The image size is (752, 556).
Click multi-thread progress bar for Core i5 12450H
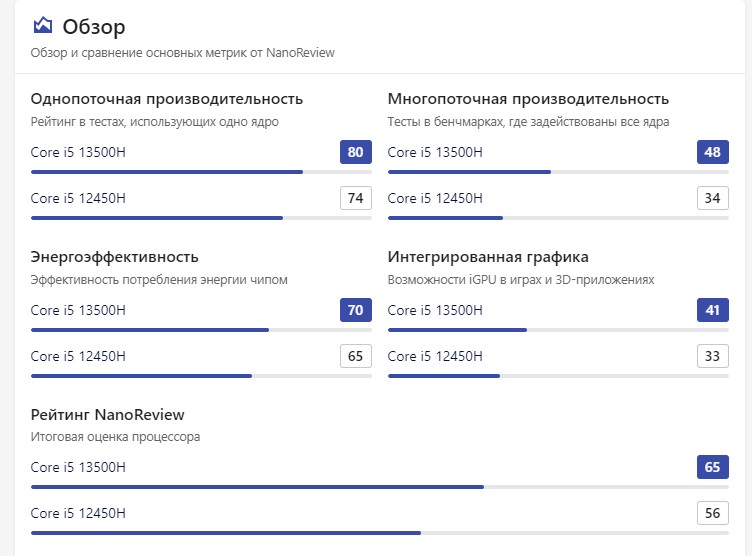click(558, 218)
